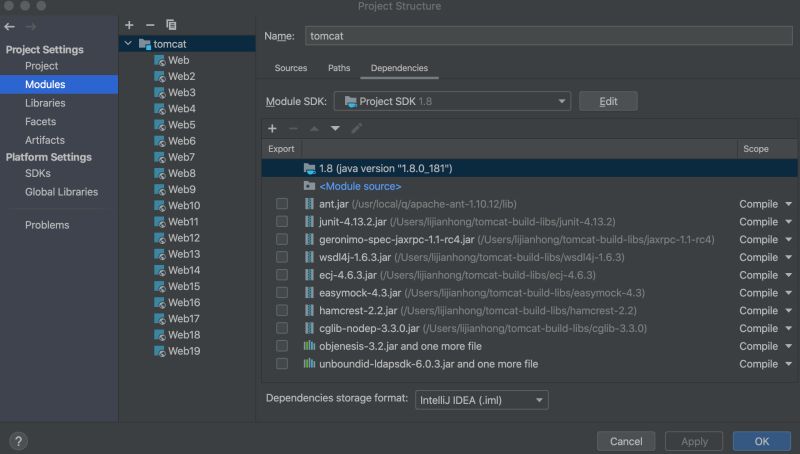
Task: Click the easymock-4.3.jar library icon
Action: 309,293
